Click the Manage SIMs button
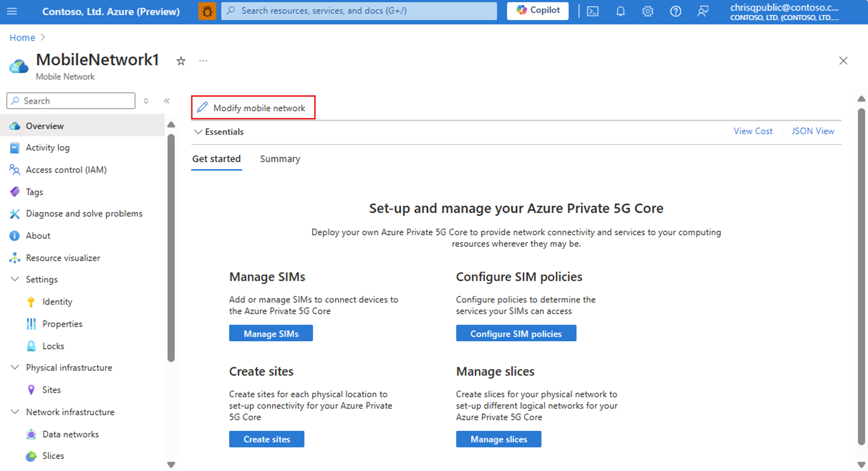Screen dimensions: 868x471 (x=271, y=334)
